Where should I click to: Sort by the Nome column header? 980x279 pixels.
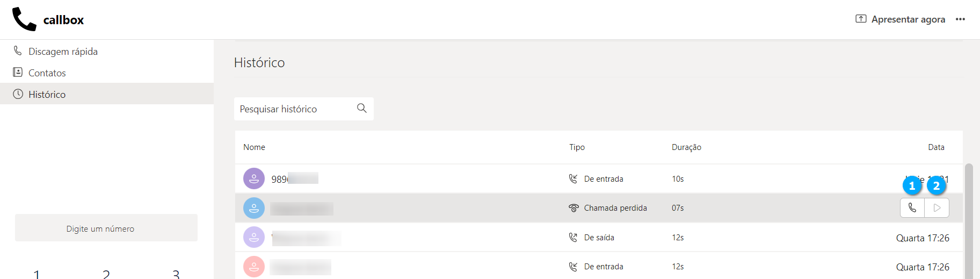pos(254,147)
